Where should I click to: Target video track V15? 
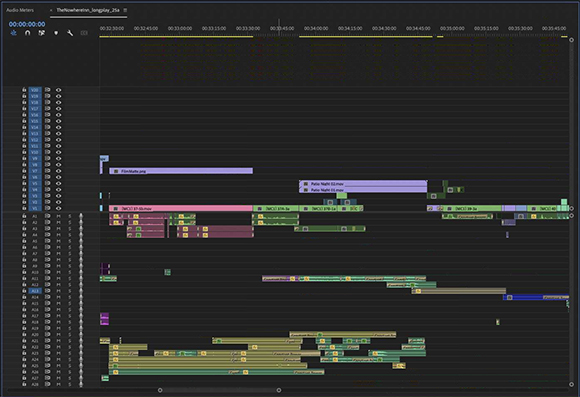tap(35, 121)
